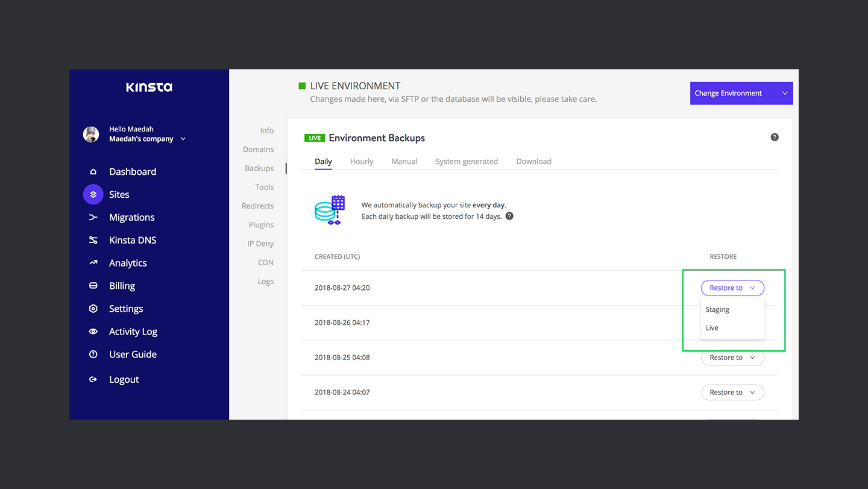Open Restore to dropdown for 2018-08-25
The image size is (868, 489).
coord(732,358)
